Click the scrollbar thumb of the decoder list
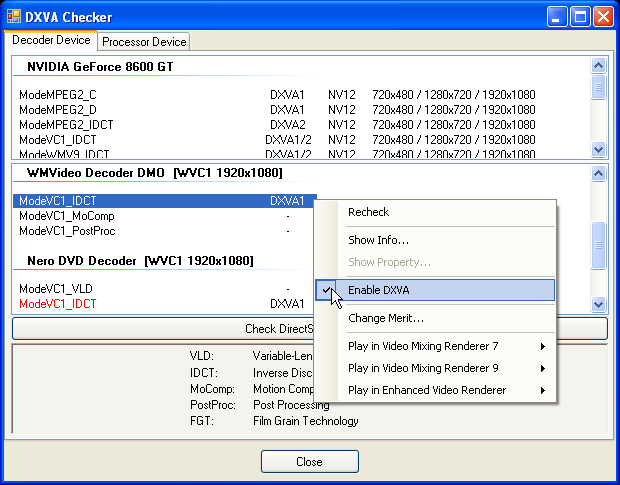The image size is (620, 485). point(598,245)
